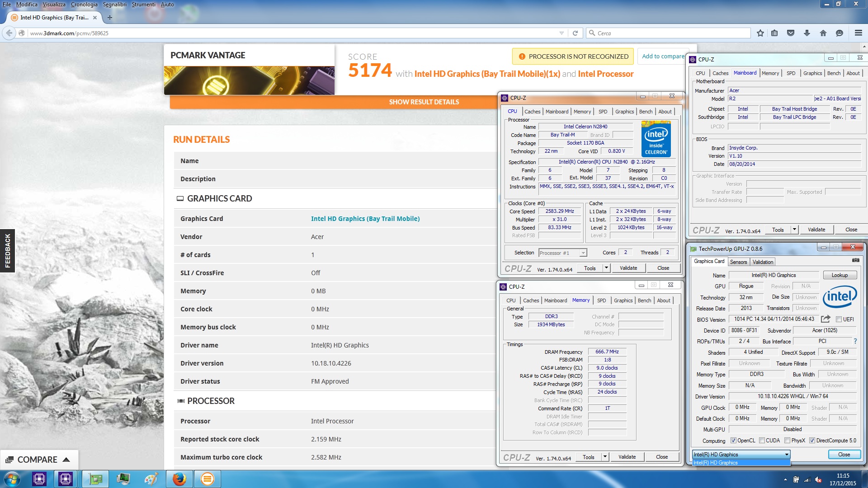Click Close in CPU-Z Mainboard window

(851, 230)
